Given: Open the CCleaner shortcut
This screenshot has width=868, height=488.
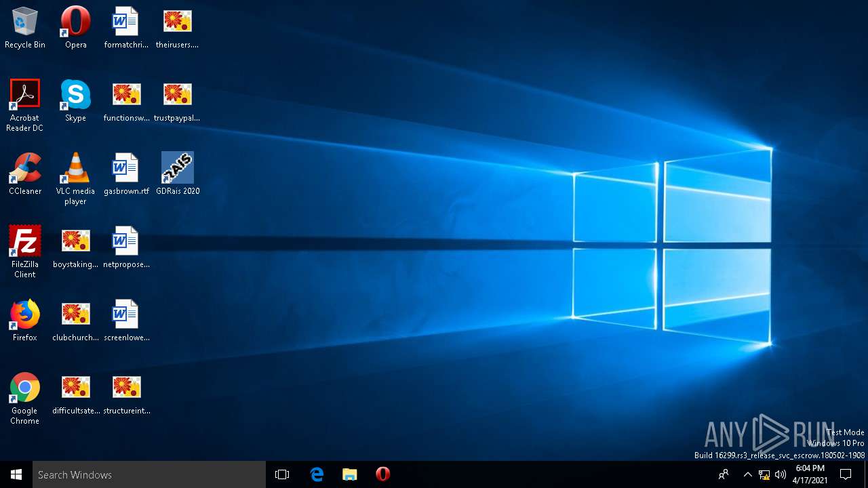Looking at the screenshot, I should coord(25,175).
